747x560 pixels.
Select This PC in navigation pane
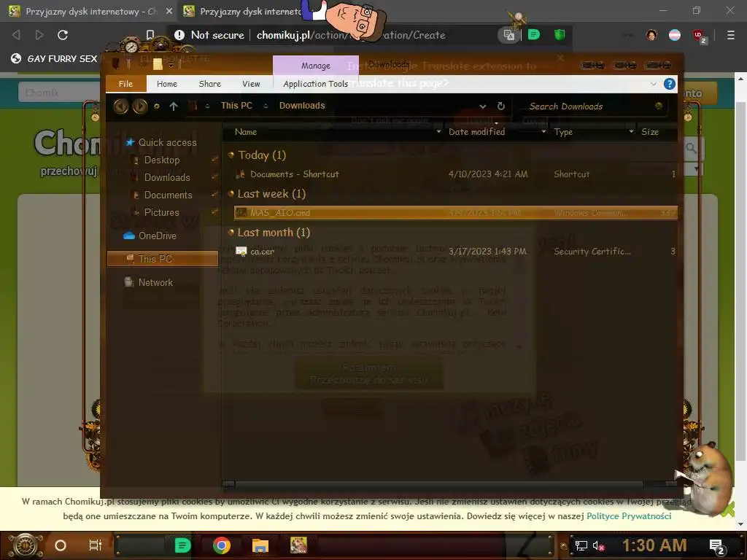point(163,259)
